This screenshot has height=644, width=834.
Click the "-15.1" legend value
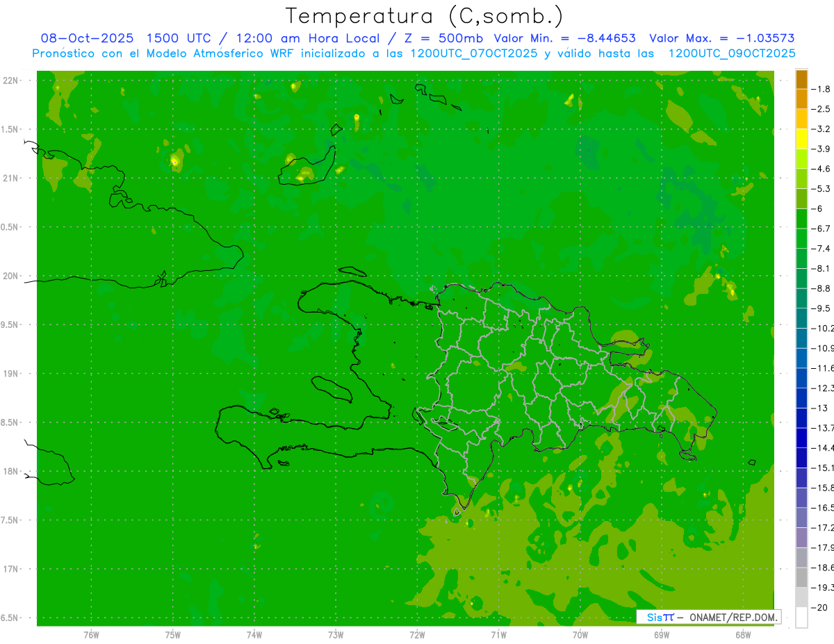823,467
